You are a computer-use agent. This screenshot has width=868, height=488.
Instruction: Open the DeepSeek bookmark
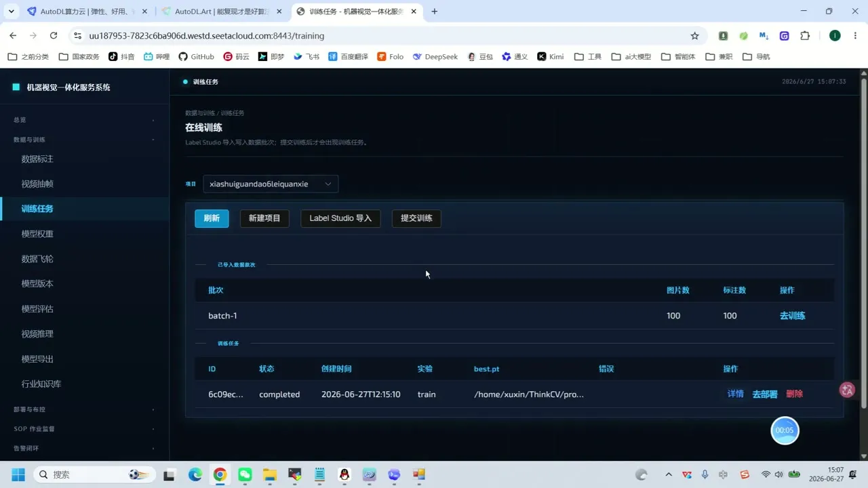[435, 56]
